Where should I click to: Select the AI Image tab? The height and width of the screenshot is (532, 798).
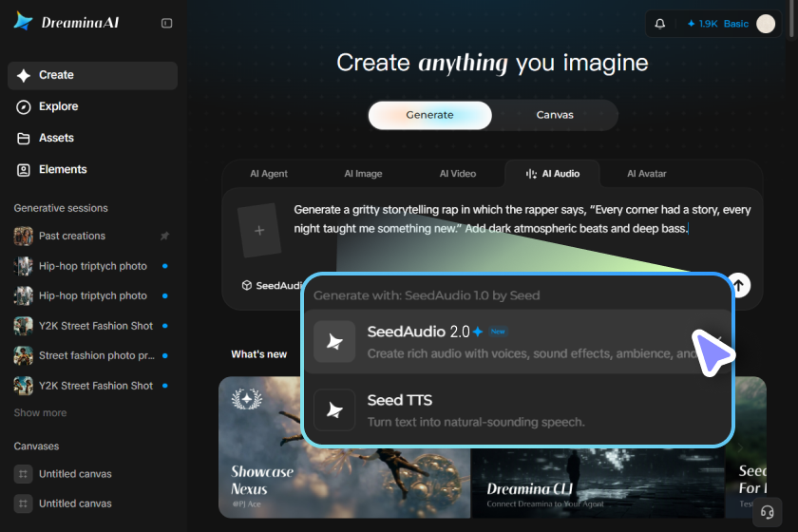(363, 174)
